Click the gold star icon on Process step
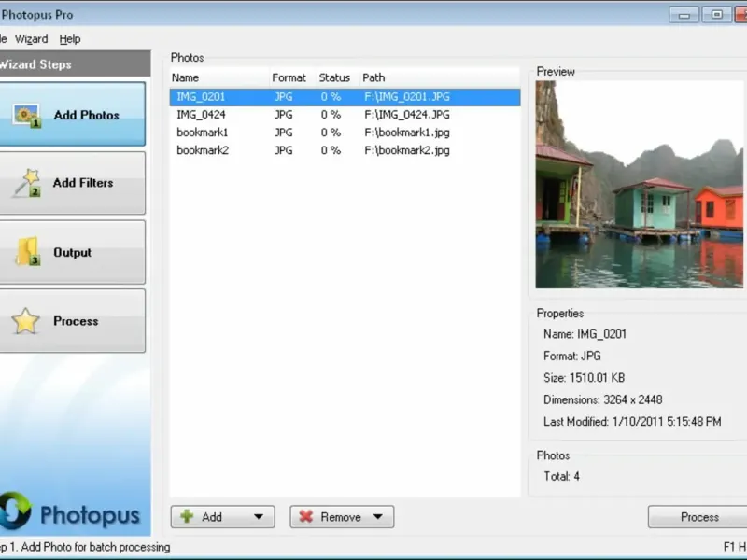Screen dimensions: 747x560 [25, 320]
